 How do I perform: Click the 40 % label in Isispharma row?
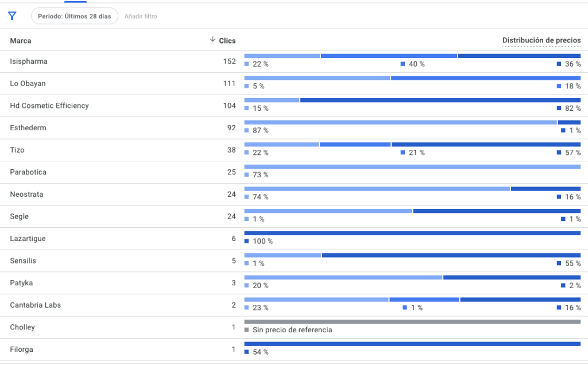417,64
